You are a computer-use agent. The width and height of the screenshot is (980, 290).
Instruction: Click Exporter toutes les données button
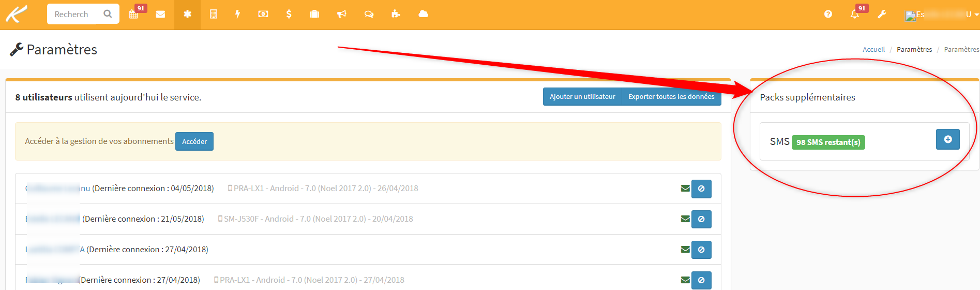point(671,97)
